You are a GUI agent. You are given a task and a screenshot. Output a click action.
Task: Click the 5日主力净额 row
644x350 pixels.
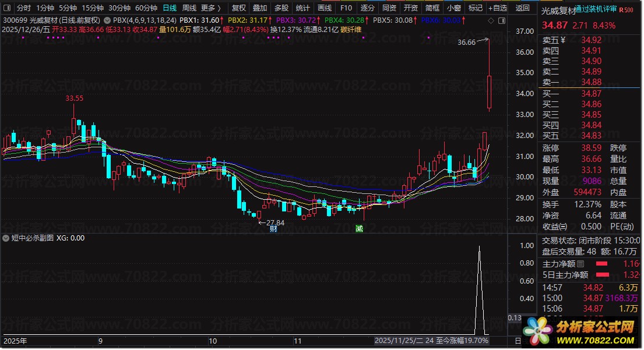coord(590,275)
